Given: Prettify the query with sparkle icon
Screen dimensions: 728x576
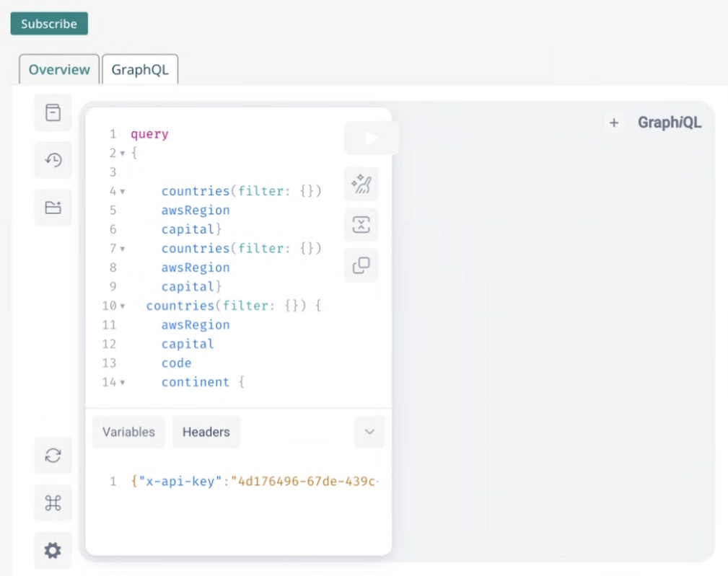Looking at the screenshot, I should coord(361,185).
